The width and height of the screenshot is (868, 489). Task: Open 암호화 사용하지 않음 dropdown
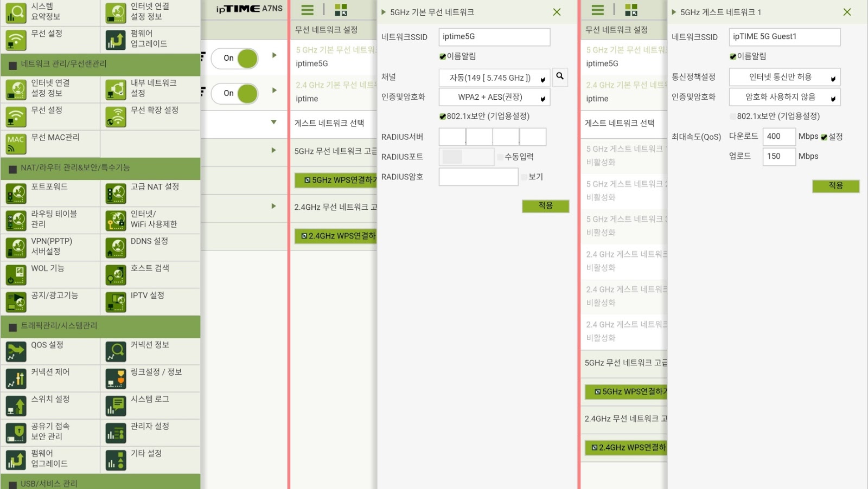click(784, 98)
